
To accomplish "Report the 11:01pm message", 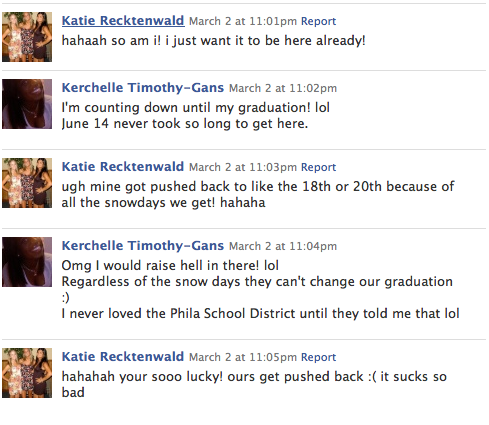I will [318, 21].
